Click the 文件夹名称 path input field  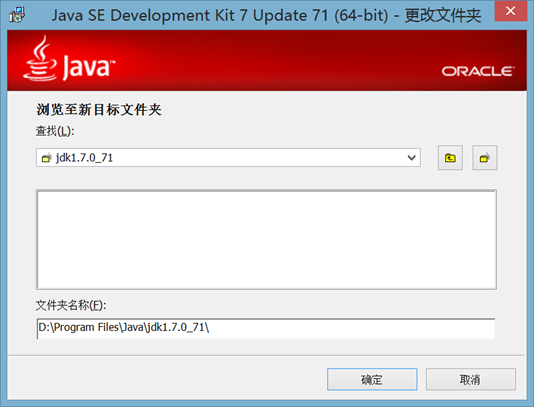coord(266,328)
